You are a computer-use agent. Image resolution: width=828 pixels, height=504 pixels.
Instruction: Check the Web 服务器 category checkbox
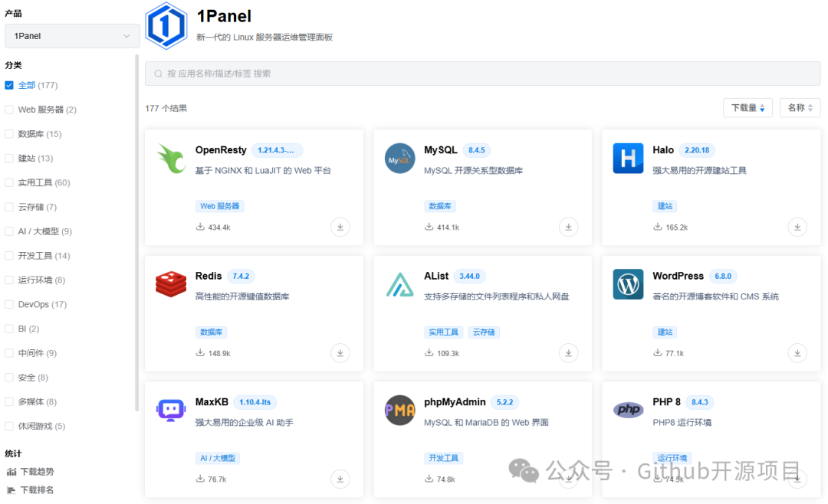9,110
